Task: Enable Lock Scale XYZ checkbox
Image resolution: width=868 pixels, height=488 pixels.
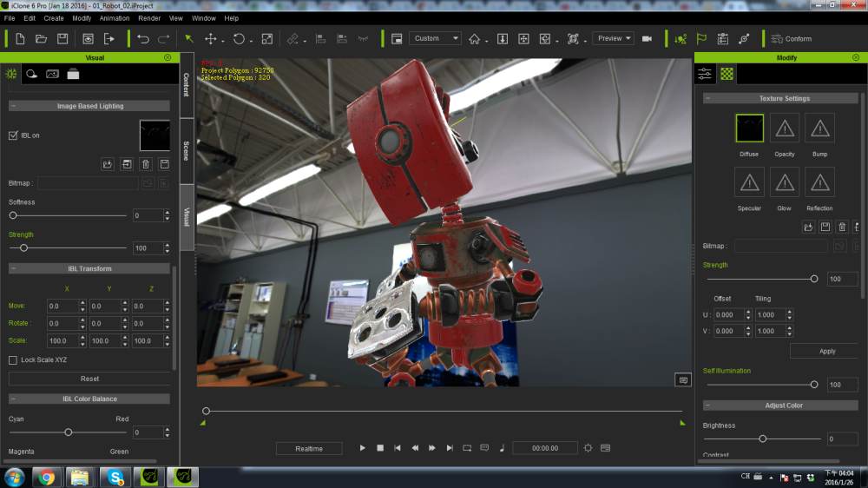Action: coord(13,359)
